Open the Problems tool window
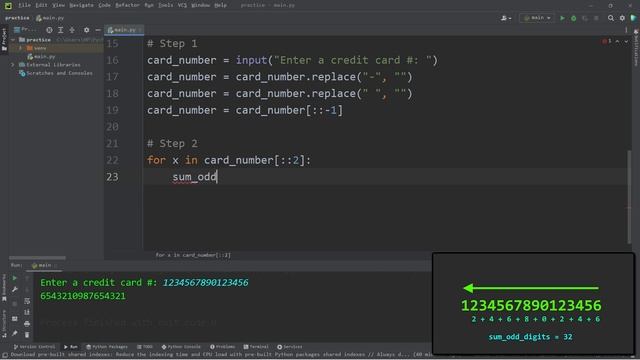The width and height of the screenshot is (640, 360). pos(223,347)
